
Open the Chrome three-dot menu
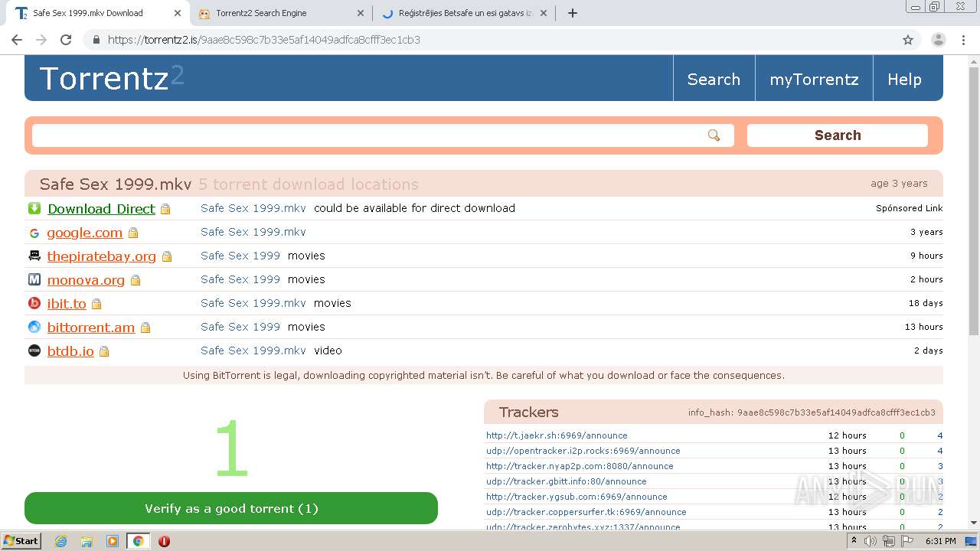[964, 40]
